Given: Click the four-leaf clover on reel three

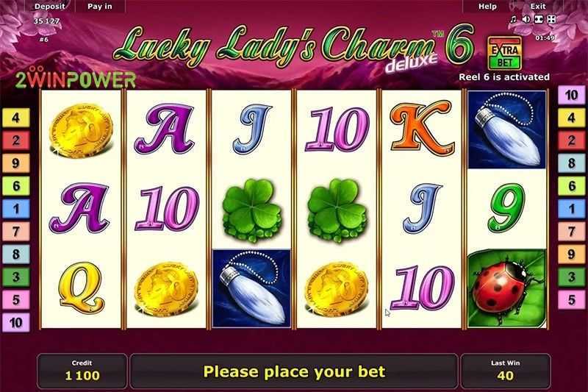Looking at the screenshot, I should pyautogui.click(x=251, y=210).
